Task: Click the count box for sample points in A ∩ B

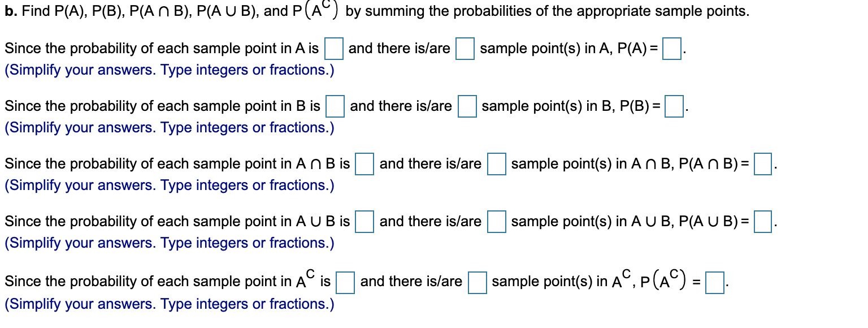Action: [496, 165]
